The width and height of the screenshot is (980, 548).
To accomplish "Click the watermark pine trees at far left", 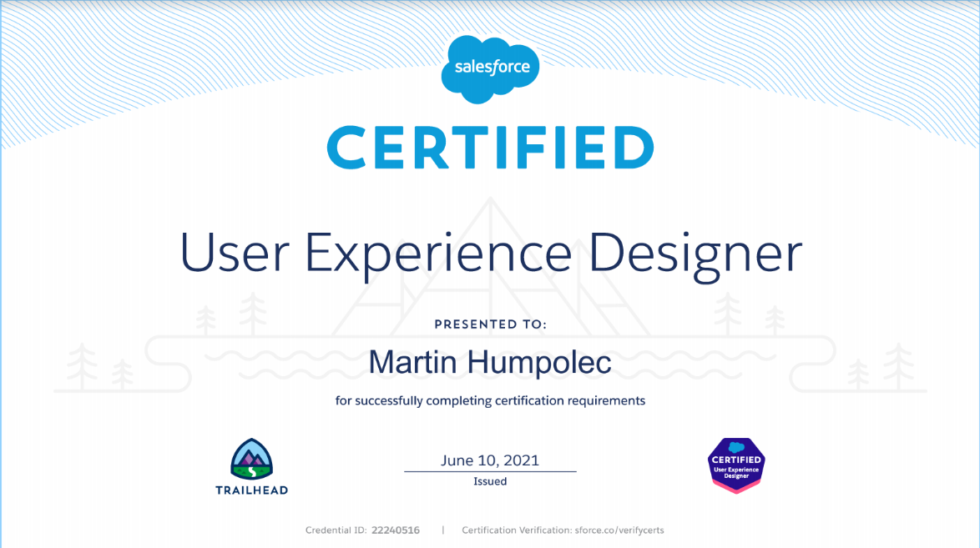I will click(100, 366).
